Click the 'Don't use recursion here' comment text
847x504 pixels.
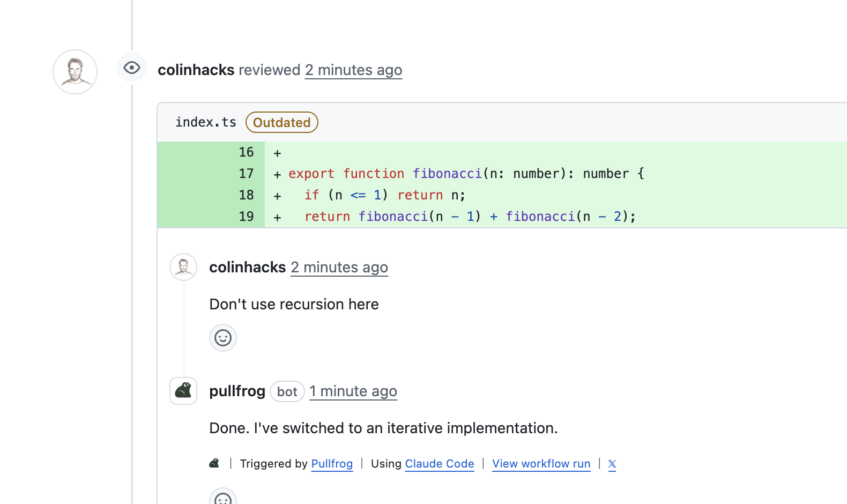tap(294, 304)
